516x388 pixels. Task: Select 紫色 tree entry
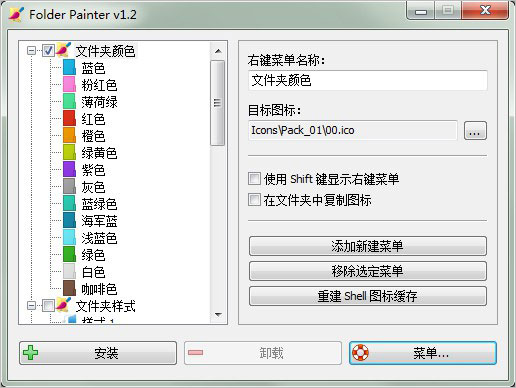pos(93,170)
